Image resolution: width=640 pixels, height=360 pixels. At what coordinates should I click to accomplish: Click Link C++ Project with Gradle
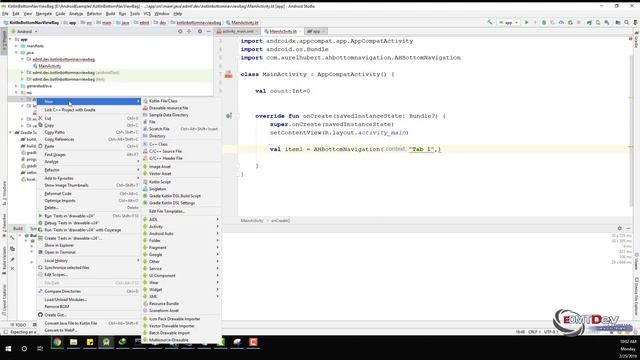click(89, 110)
